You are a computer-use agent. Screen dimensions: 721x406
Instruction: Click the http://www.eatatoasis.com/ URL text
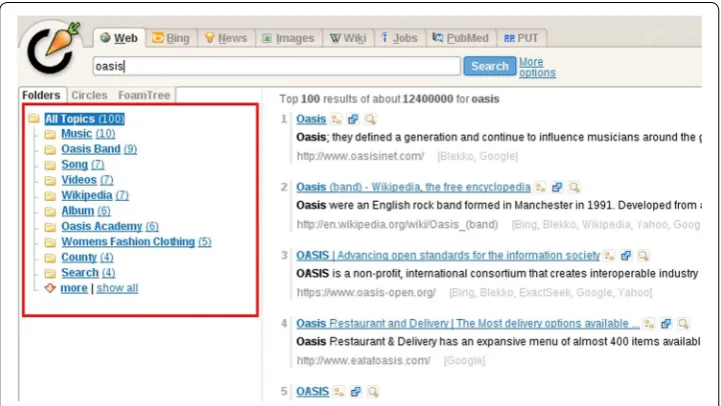(364, 360)
